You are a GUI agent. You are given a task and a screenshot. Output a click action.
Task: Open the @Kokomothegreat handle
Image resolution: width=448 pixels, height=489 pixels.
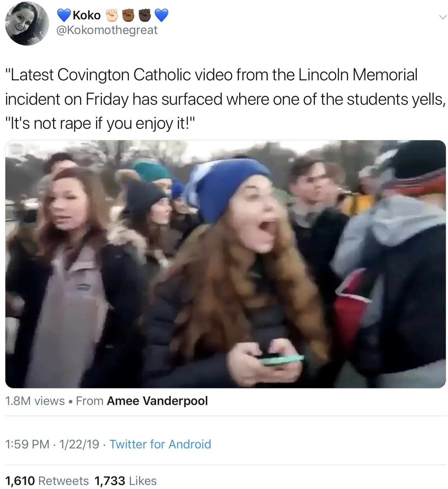[x=107, y=30]
